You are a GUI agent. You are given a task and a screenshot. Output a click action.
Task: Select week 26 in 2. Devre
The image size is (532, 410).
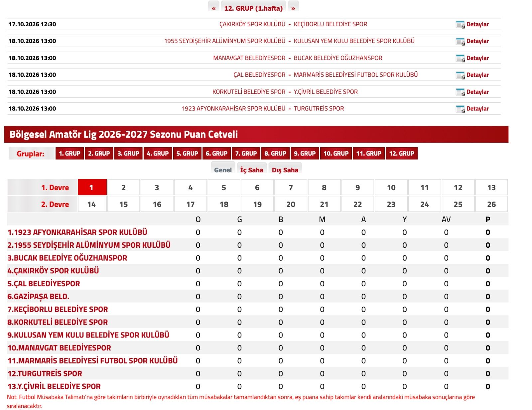coord(491,204)
